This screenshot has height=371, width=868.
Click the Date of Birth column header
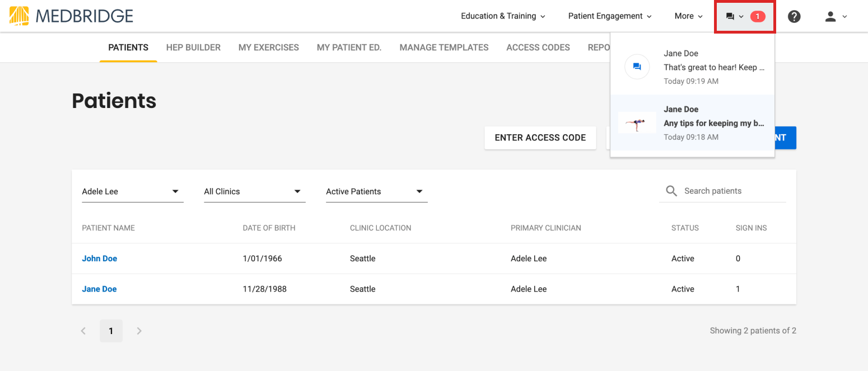(x=269, y=228)
